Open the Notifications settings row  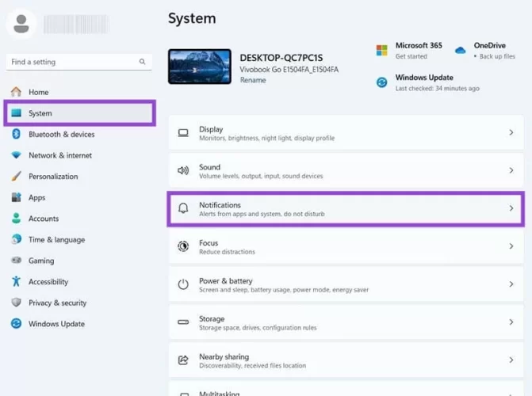point(345,209)
